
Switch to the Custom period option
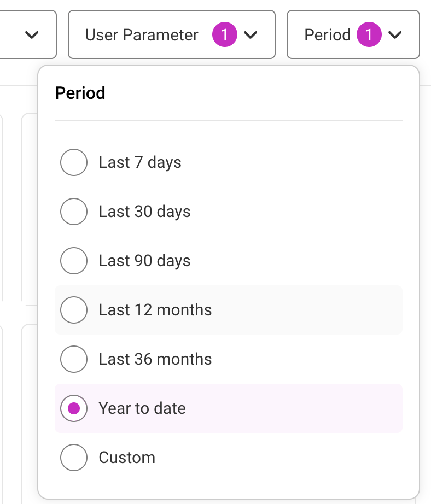[x=74, y=458]
